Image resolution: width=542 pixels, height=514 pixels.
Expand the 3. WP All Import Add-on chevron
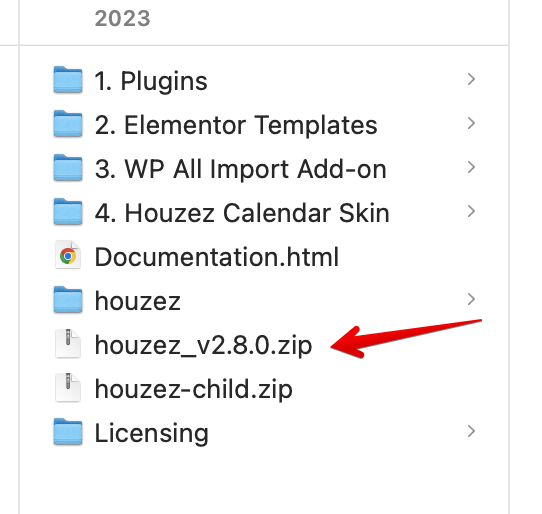pyautogui.click(x=471, y=167)
